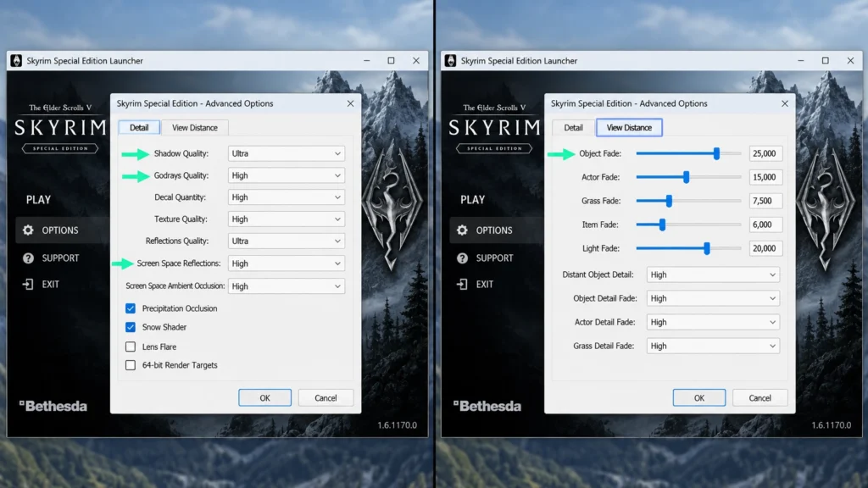Click the Bethesda logo in right launcher
Viewport: 868px width, 488px height.
[487, 406]
